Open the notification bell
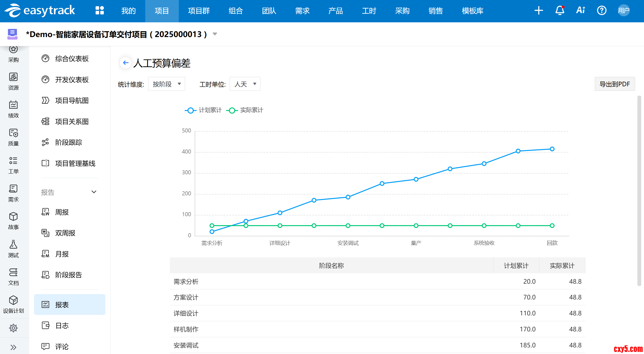 [x=560, y=11]
